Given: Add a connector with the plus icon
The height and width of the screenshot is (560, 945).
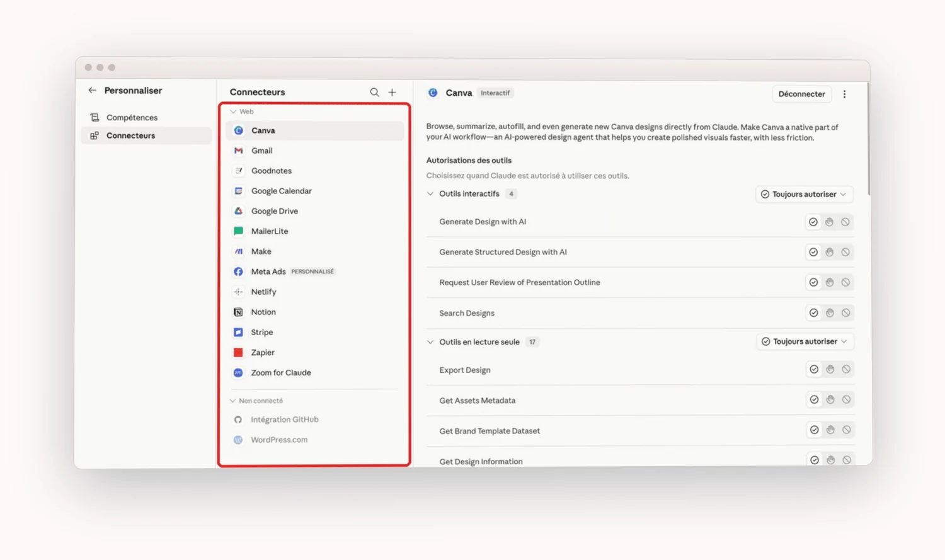Looking at the screenshot, I should tap(392, 92).
